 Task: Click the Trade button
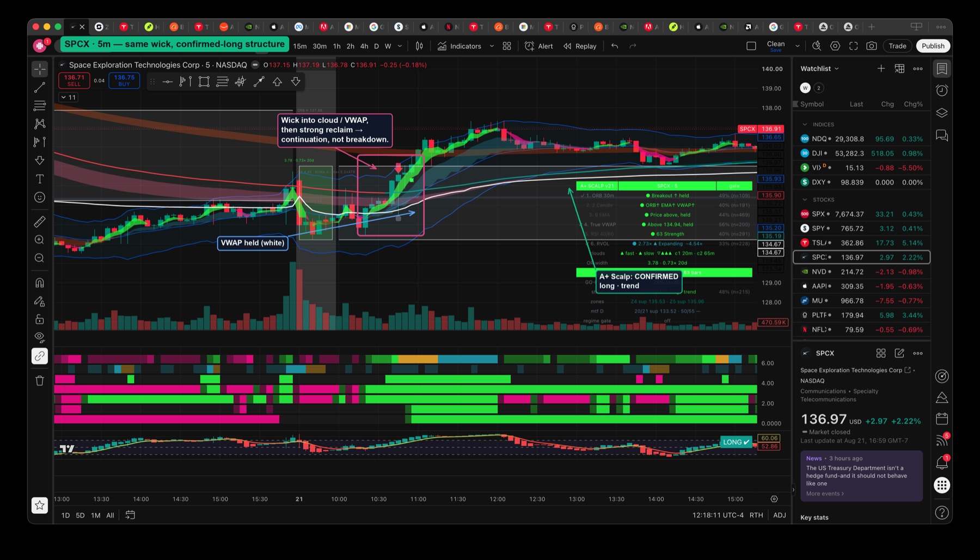click(897, 46)
